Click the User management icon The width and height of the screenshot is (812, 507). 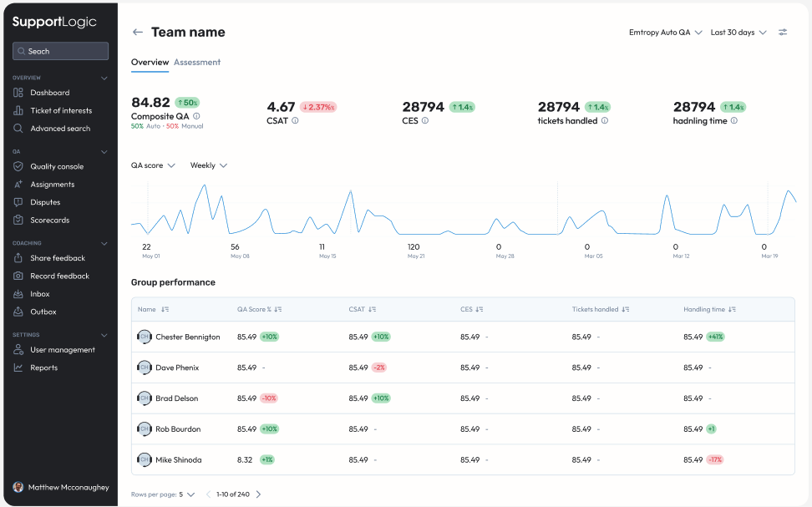tap(18, 350)
